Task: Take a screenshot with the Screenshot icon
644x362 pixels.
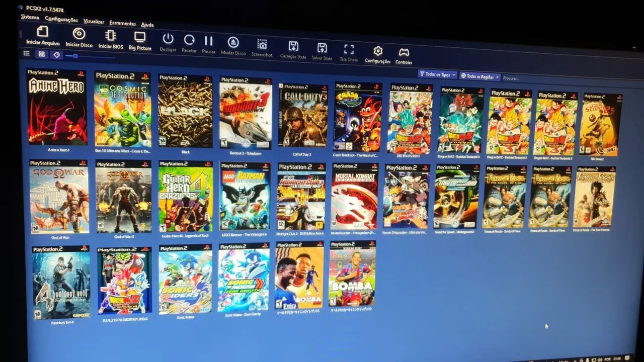Action: [262, 44]
